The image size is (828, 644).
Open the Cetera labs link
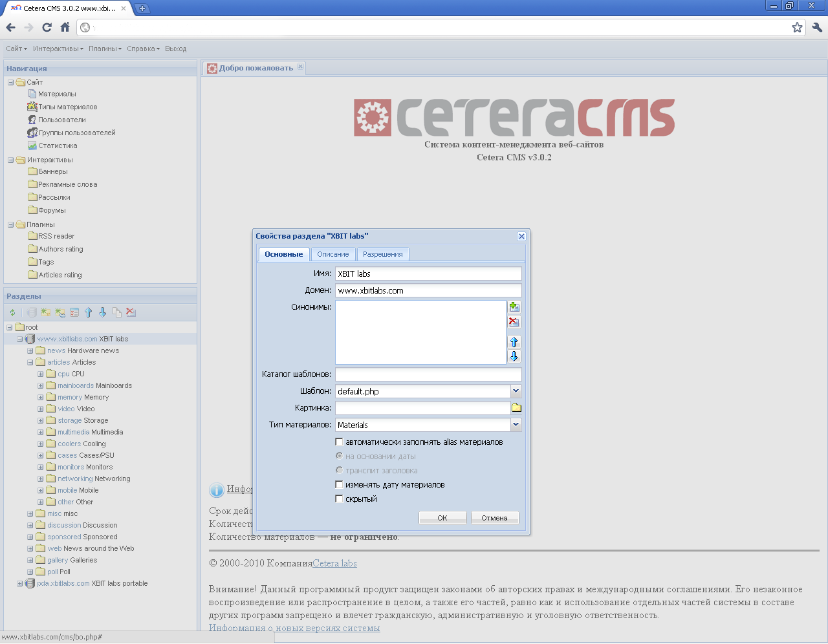tap(334, 564)
